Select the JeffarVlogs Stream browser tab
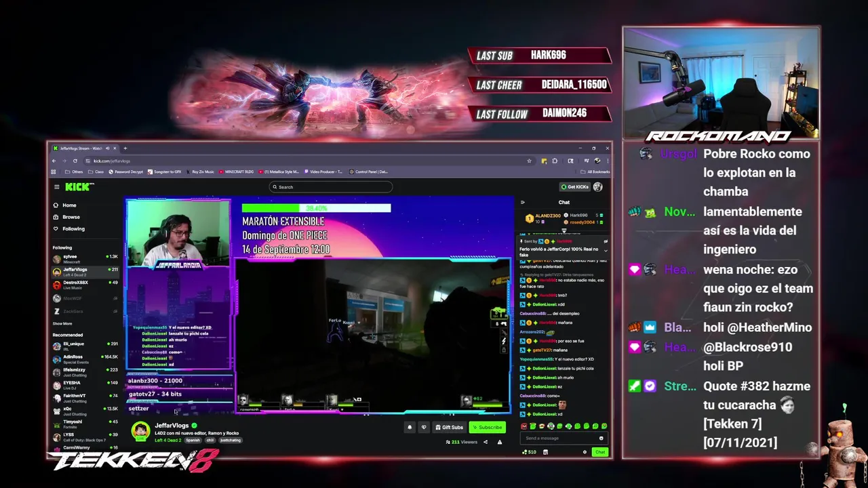868x488 pixels. click(85, 148)
